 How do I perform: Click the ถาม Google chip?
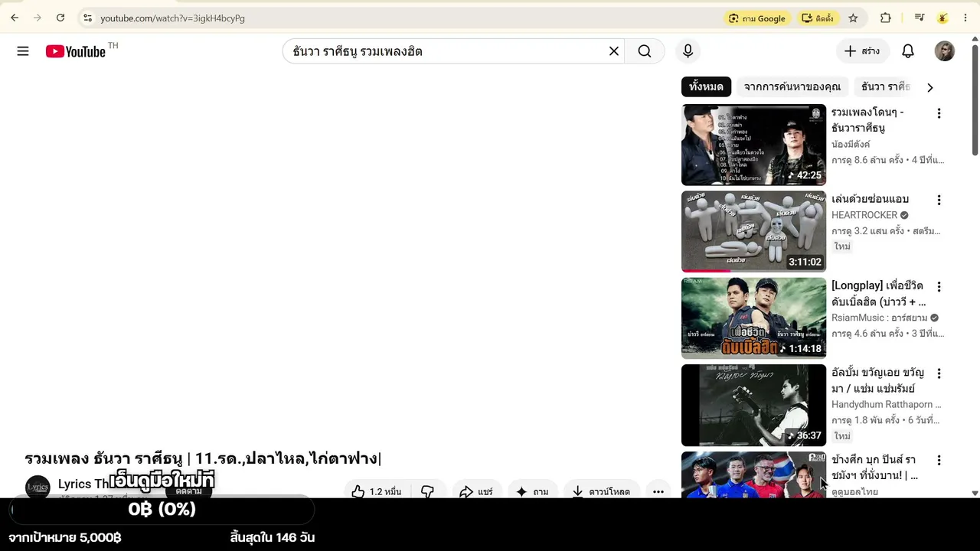pyautogui.click(x=757, y=18)
